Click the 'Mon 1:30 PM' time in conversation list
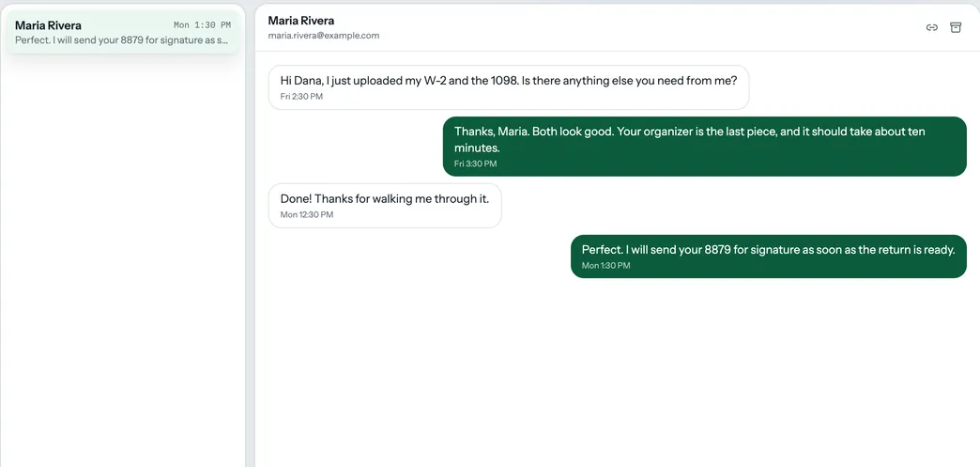 (x=202, y=25)
